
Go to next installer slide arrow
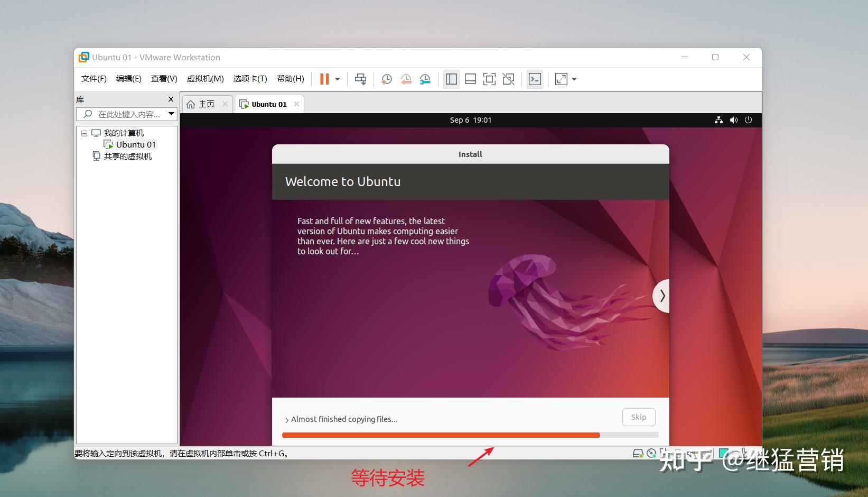(x=661, y=296)
